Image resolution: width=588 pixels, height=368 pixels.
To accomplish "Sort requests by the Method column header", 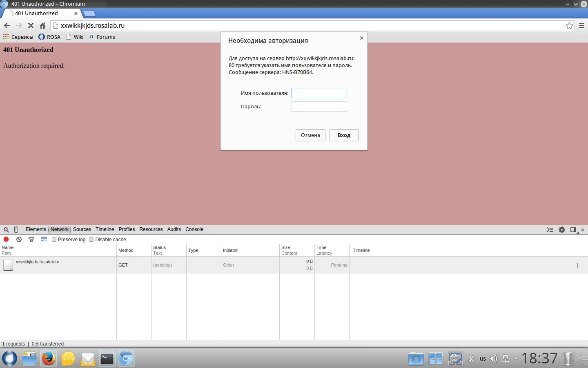I will (x=134, y=250).
